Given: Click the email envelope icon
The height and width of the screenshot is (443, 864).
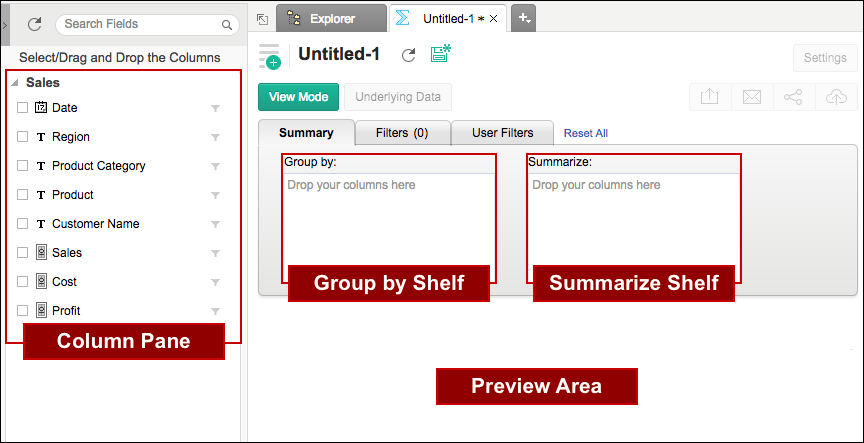Looking at the screenshot, I should [752, 97].
